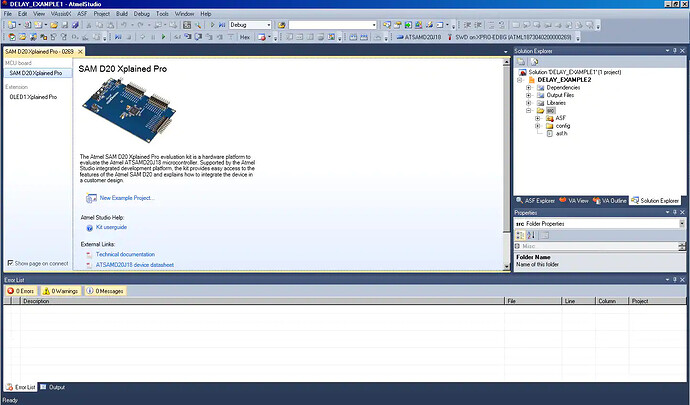
Task: Select asf.h file in Solution Explorer
Action: point(561,133)
